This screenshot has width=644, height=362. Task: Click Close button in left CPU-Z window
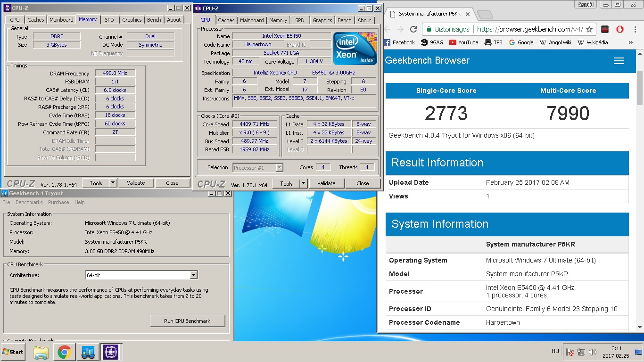coord(172,183)
